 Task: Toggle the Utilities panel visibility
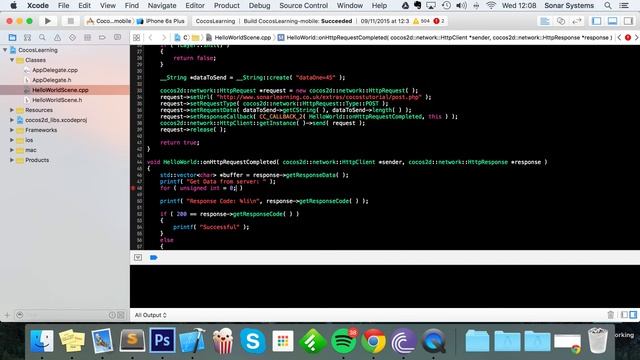[x=628, y=21]
